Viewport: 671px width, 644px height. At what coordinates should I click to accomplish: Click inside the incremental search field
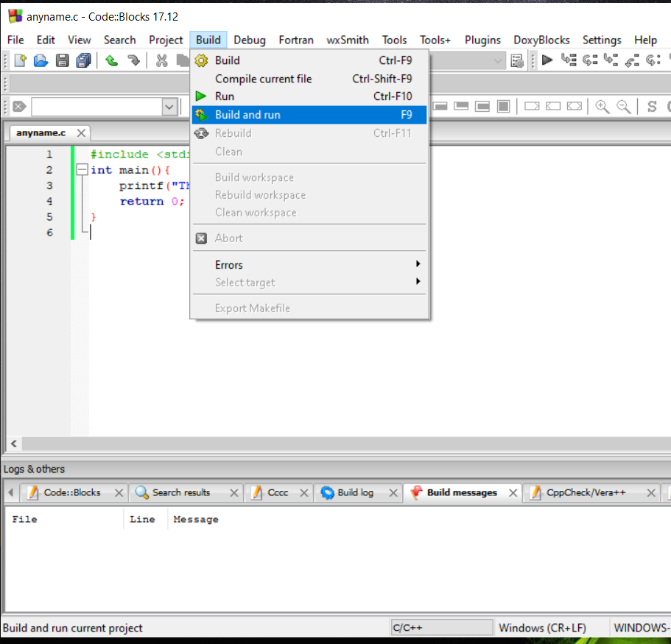(x=96, y=106)
